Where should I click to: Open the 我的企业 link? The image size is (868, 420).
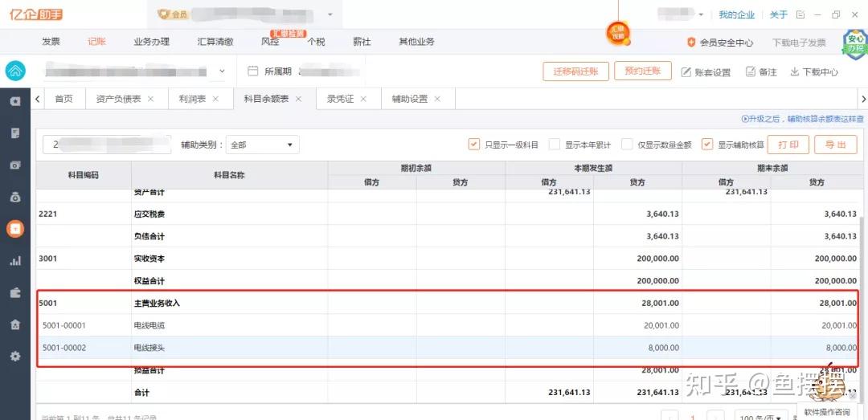click(737, 14)
